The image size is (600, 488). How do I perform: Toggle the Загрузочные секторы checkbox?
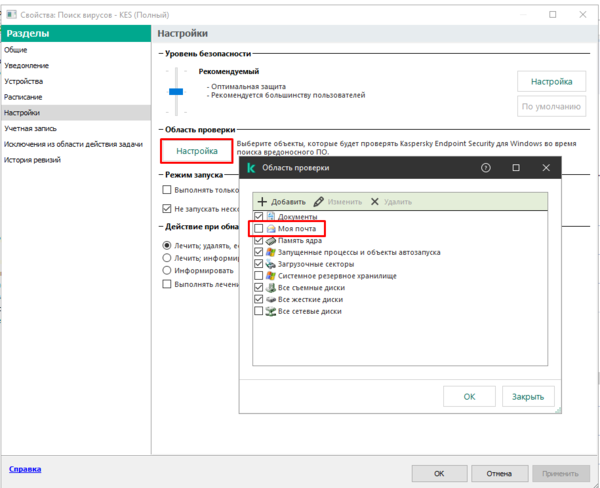(x=259, y=264)
